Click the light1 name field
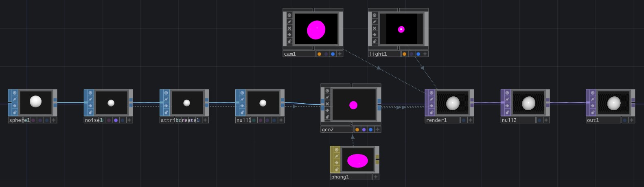The width and height of the screenshot is (644, 187). [x=384, y=54]
